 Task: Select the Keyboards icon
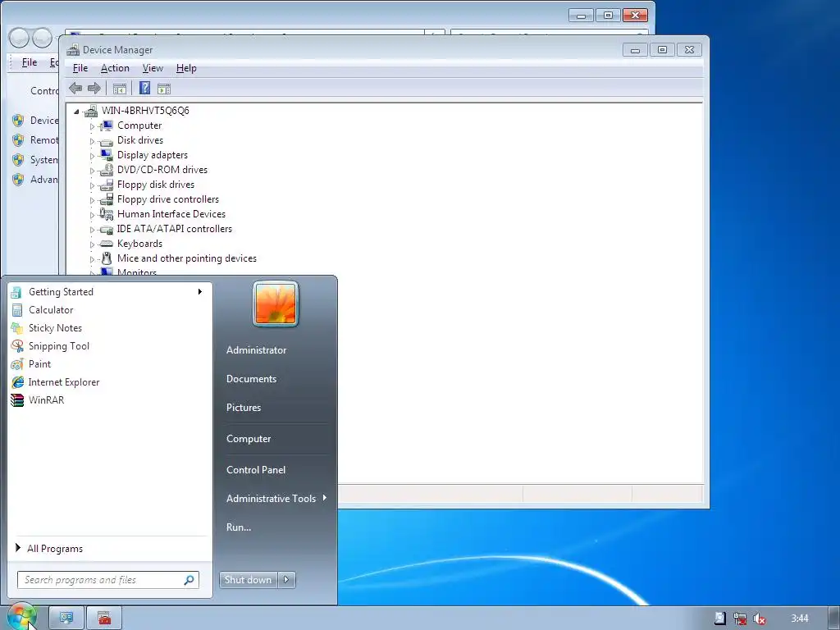point(107,244)
